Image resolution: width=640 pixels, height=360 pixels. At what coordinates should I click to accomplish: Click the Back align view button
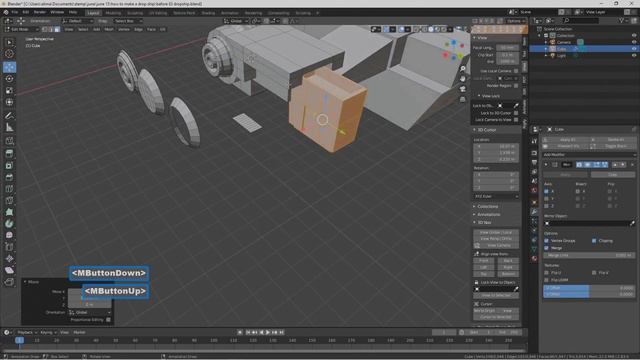click(508, 261)
